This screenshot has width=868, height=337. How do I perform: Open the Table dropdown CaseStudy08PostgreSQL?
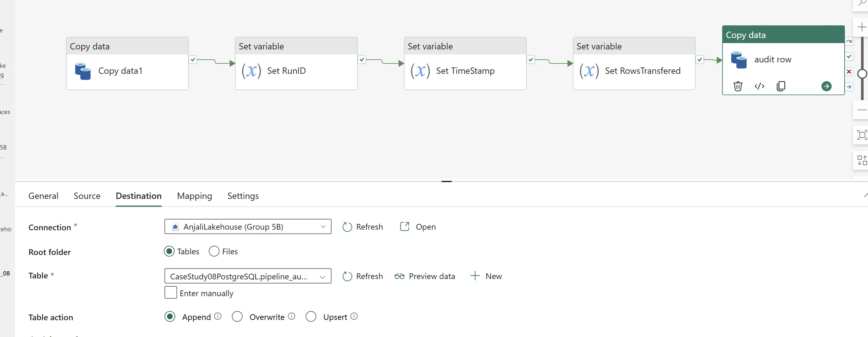248,276
